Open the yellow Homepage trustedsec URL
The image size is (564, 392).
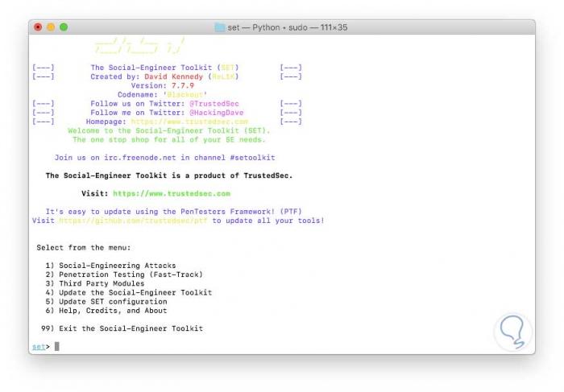(x=189, y=122)
